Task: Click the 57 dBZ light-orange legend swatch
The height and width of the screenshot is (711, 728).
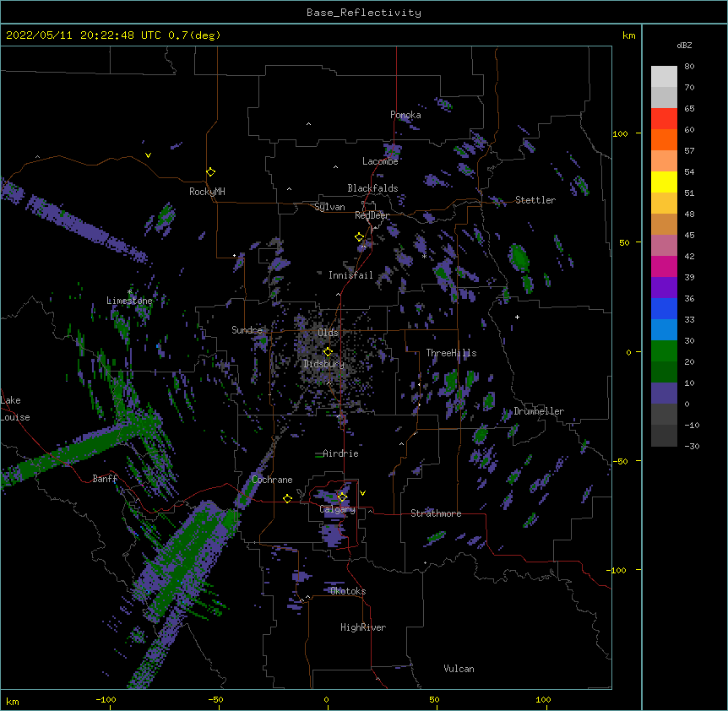Action: coord(664,160)
